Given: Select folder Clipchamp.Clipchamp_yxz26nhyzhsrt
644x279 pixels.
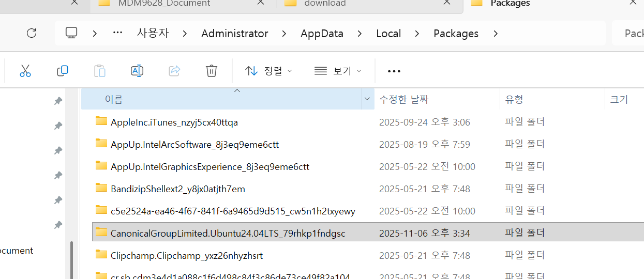Looking at the screenshot, I should point(187,256).
